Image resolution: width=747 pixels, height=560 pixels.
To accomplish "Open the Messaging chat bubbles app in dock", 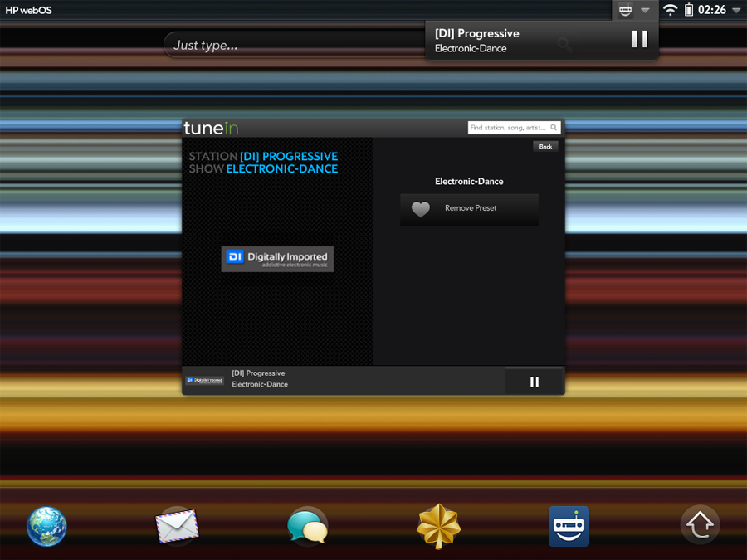I will click(308, 526).
